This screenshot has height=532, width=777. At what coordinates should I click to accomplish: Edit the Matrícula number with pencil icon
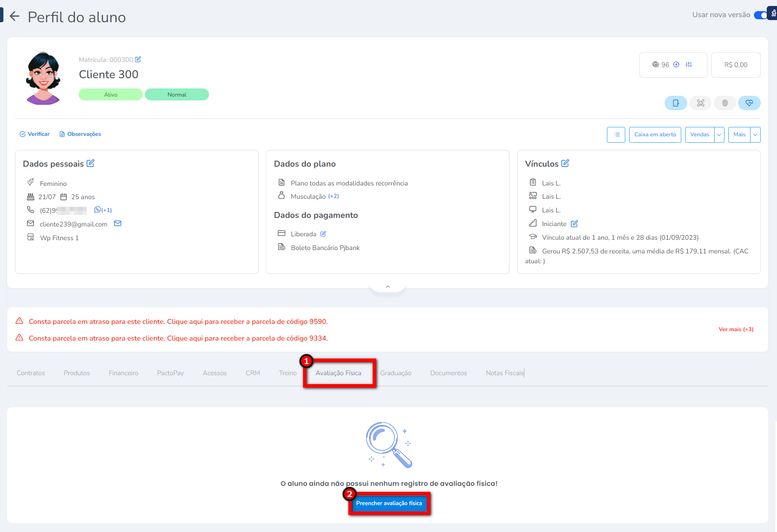(138, 59)
